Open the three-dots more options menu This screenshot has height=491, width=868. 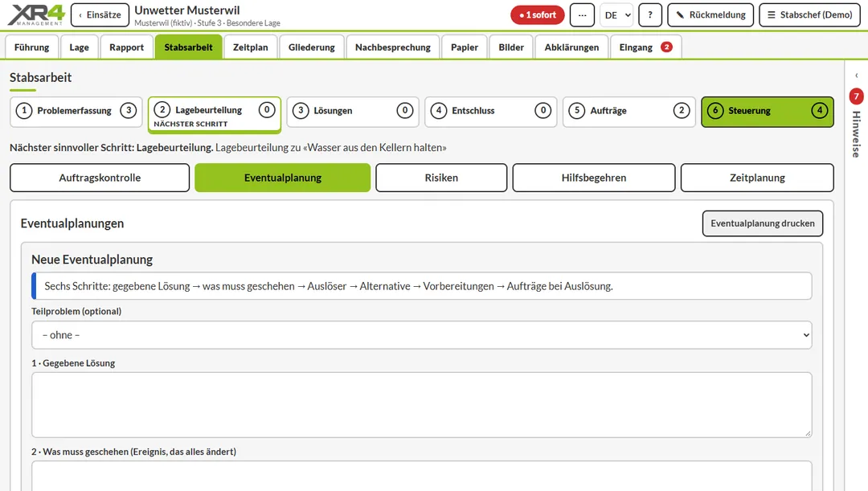pos(582,15)
